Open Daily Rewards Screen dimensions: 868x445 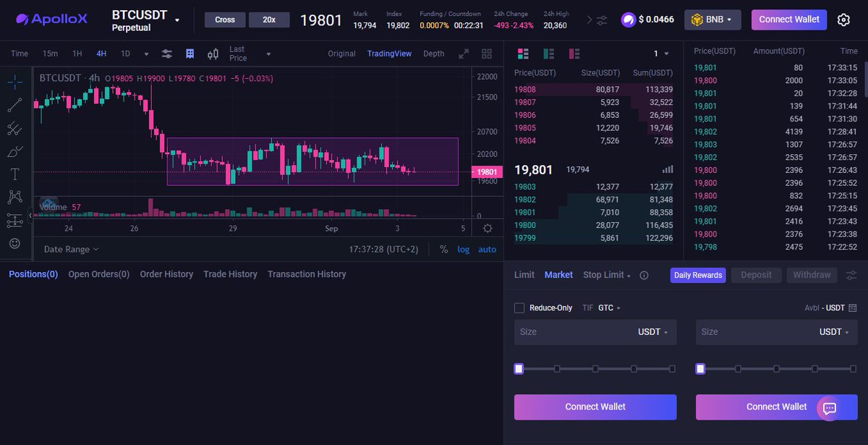[698, 275]
